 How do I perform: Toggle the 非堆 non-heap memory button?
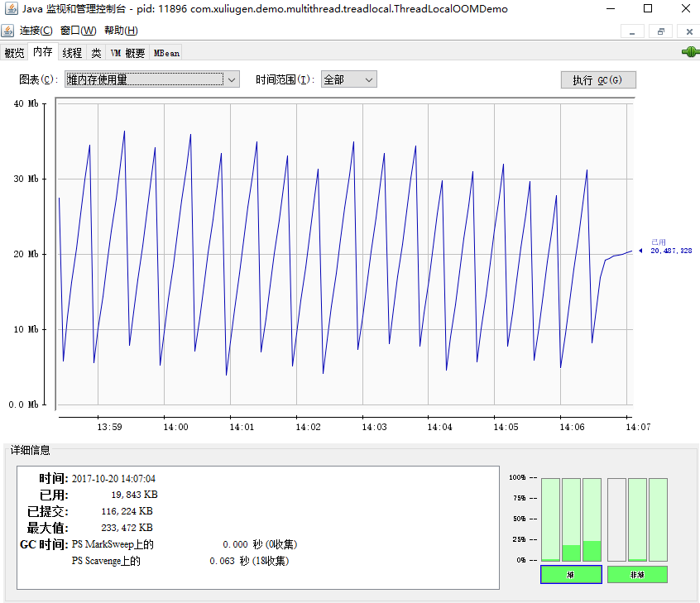[x=637, y=574]
